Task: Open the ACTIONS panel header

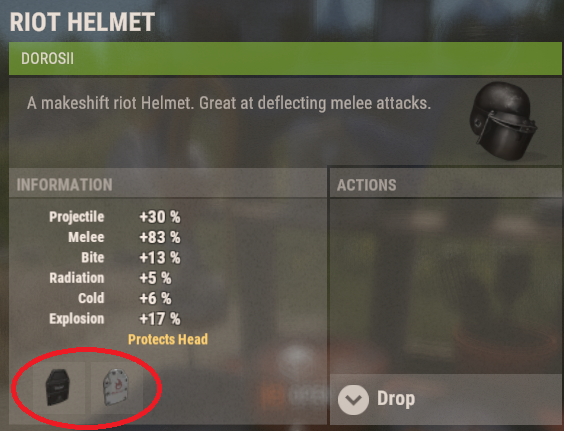Action: pos(446,185)
